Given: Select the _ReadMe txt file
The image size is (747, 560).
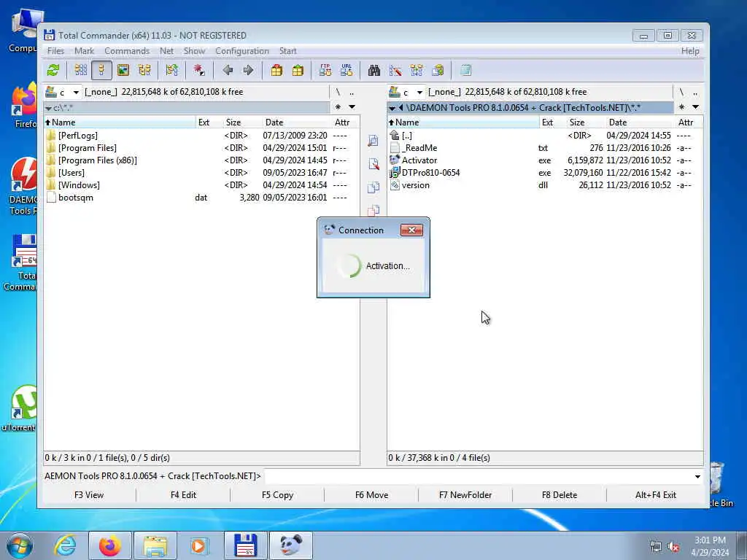Looking at the screenshot, I should (545, 148).
